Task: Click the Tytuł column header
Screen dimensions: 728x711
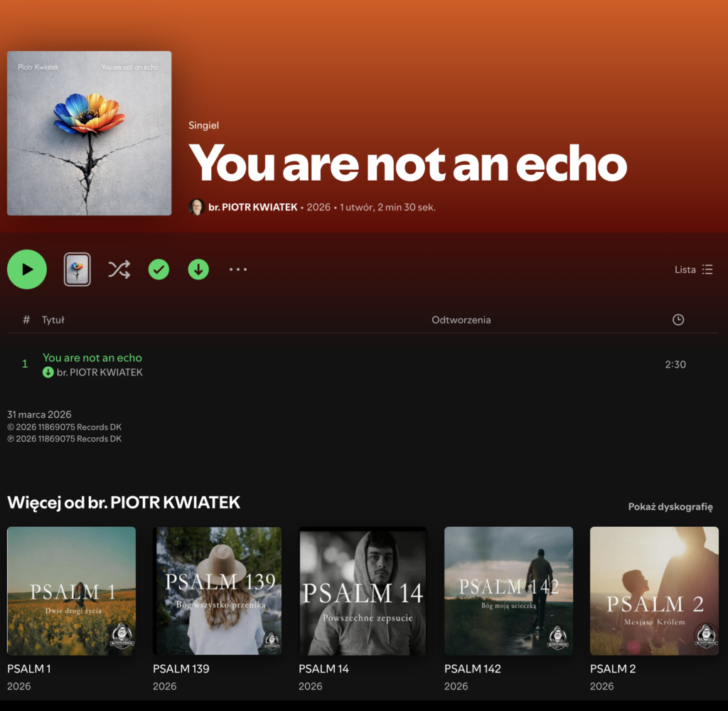Action: tap(53, 319)
